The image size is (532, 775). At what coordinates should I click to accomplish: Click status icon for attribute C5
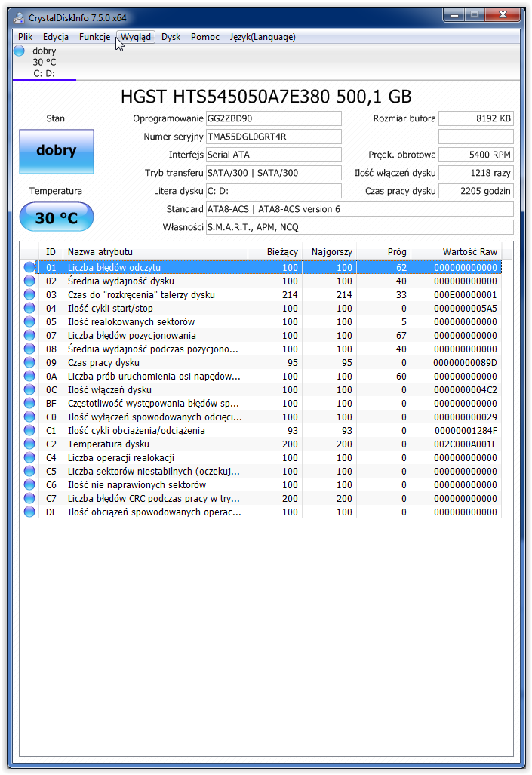pyautogui.click(x=29, y=471)
